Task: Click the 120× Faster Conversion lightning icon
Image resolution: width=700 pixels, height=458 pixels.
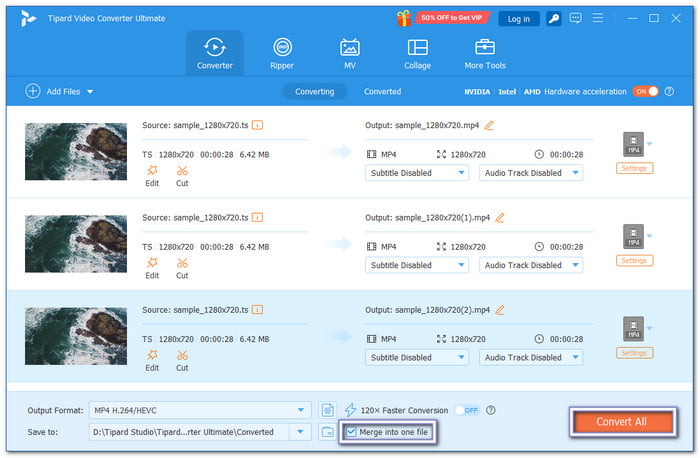Action: click(350, 410)
